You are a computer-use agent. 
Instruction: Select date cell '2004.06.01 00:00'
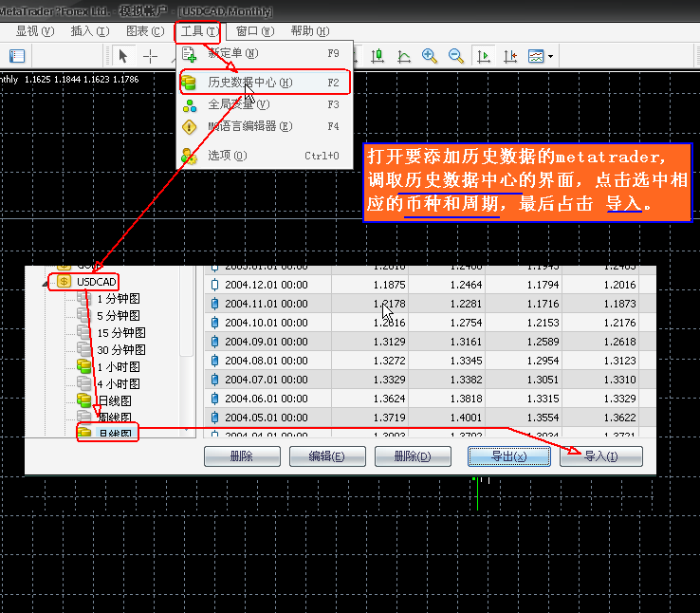(x=267, y=399)
